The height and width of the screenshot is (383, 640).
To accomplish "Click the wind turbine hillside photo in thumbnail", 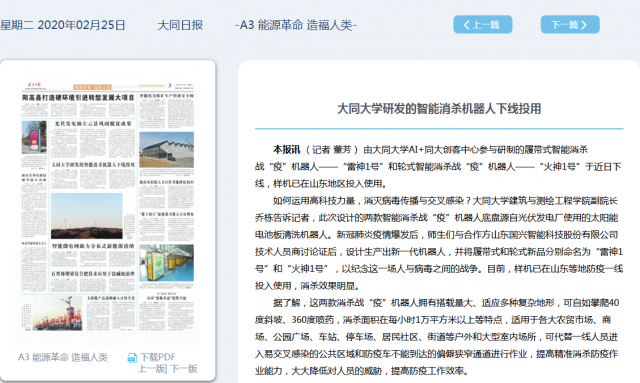I will point(87,216).
